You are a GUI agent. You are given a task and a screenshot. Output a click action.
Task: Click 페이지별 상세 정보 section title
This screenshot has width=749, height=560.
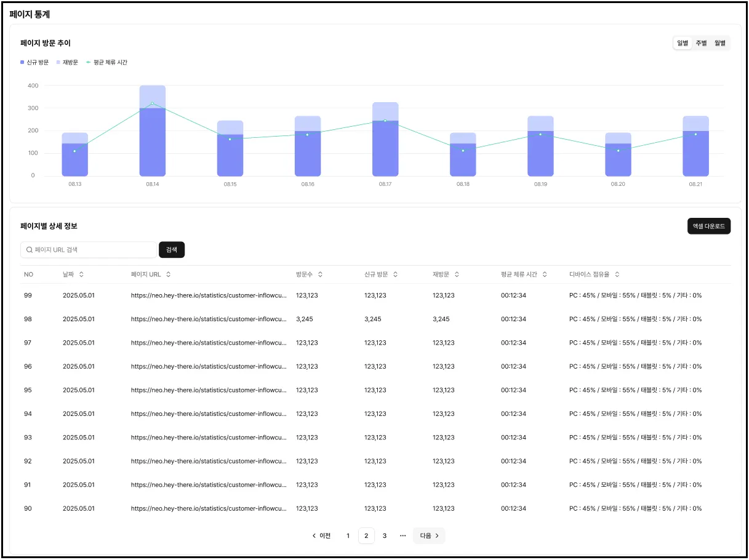[49, 226]
